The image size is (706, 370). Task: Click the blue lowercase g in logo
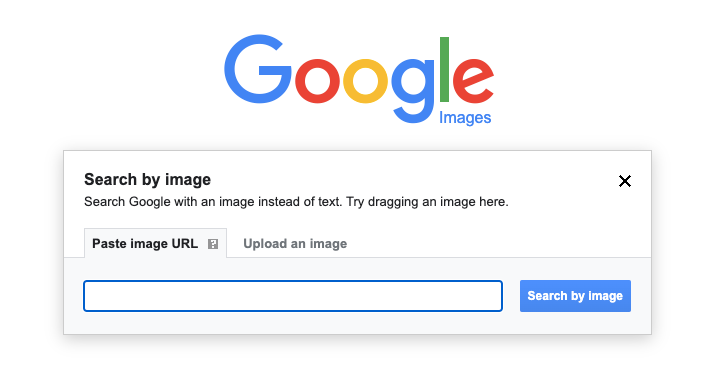(x=413, y=90)
